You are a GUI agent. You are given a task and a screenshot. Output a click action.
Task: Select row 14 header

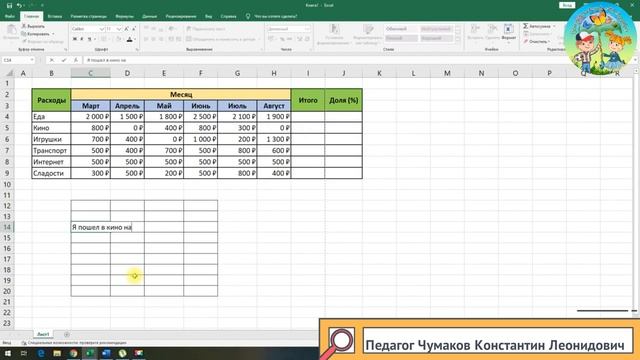(7, 227)
